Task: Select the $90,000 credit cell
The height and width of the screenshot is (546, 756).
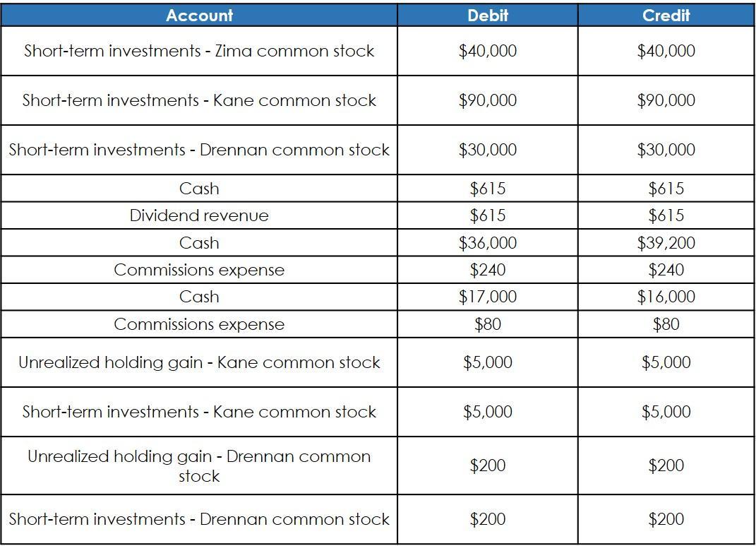Action: [666, 100]
